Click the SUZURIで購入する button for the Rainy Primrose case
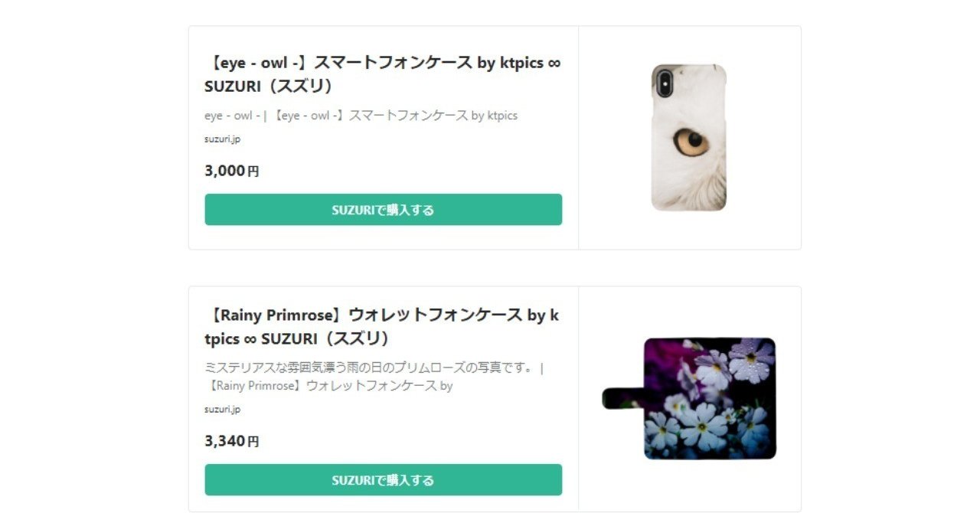 tap(382, 479)
